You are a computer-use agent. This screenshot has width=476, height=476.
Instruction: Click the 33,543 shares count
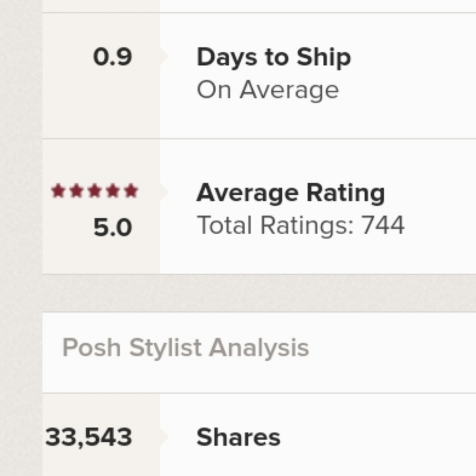[x=89, y=437]
